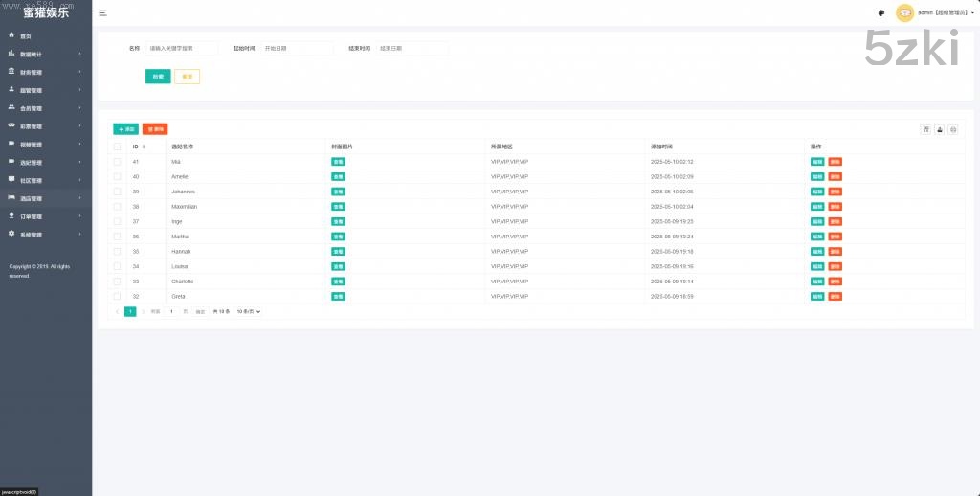Click the export table icon
Image resolution: width=980 pixels, height=496 pixels.
point(939,129)
